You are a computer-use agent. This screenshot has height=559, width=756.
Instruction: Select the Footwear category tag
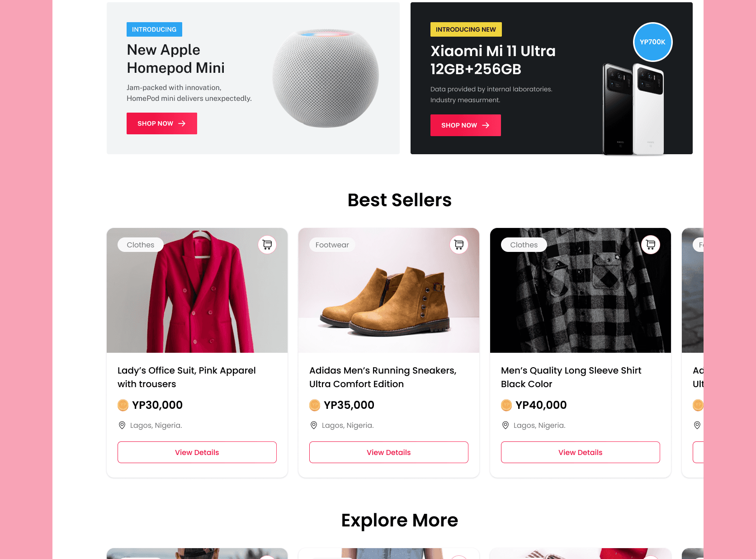[x=332, y=245]
